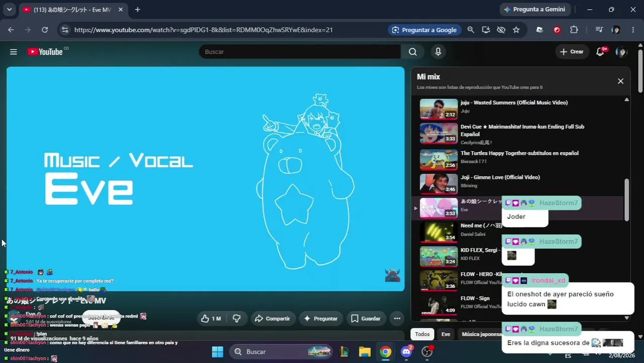The image size is (644, 363).
Task: Go back in Chrome browser
Action: pyautogui.click(x=11, y=30)
